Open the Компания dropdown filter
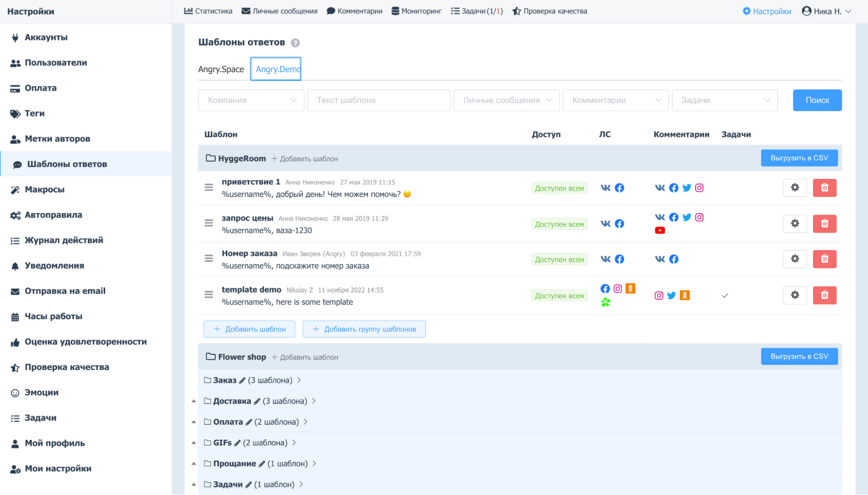This screenshot has width=868, height=495. coord(251,100)
